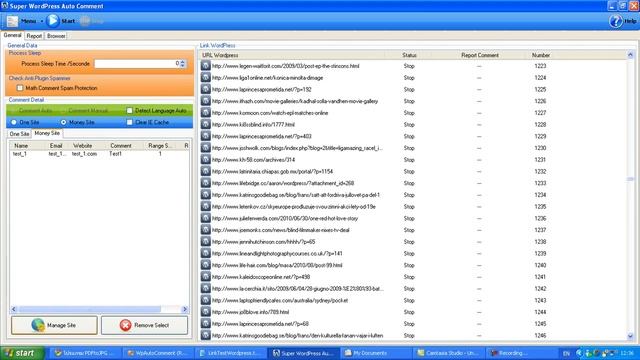Click the WordPress icon of row 1234
This screenshot has height=360, width=640.
206,194
